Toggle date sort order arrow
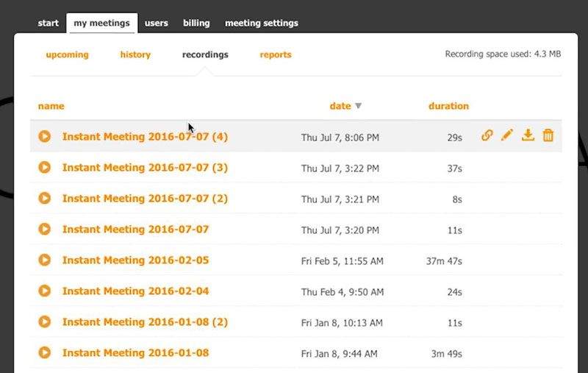Screen dimensions: 588x373 [x=359, y=106]
